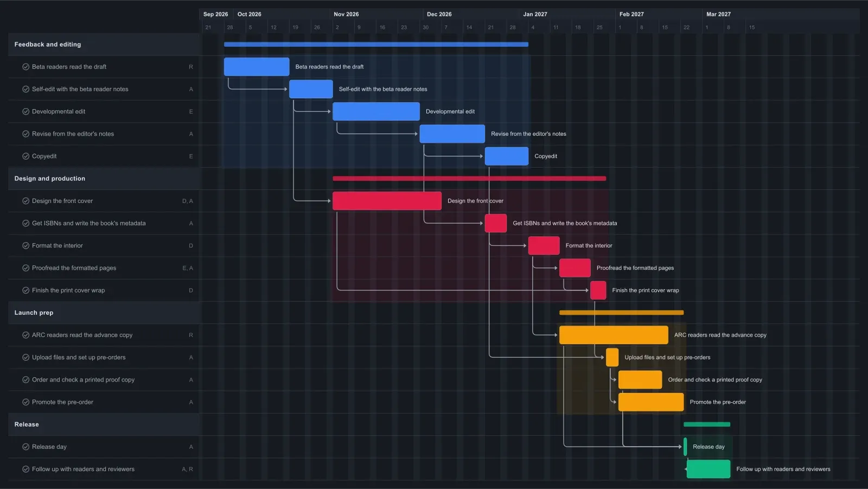This screenshot has width=868, height=489.
Task: Click the check circle for Revise from the editor's notes
Action: tap(25, 134)
